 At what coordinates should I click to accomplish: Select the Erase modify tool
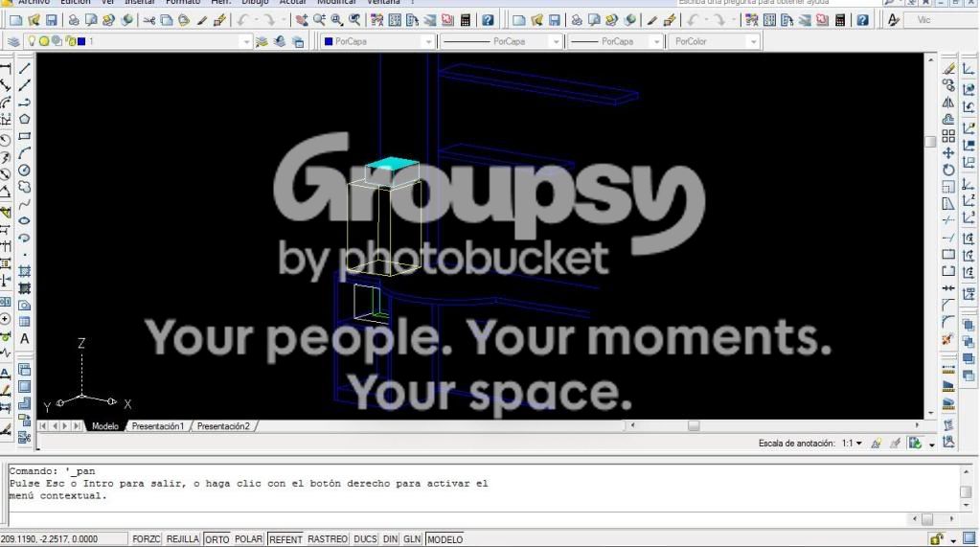[x=948, y=68]
